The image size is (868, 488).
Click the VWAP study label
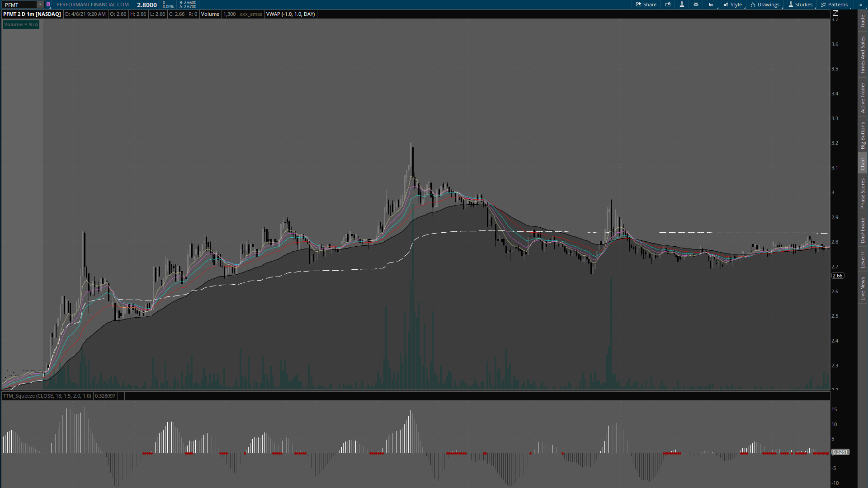(290, 14)
